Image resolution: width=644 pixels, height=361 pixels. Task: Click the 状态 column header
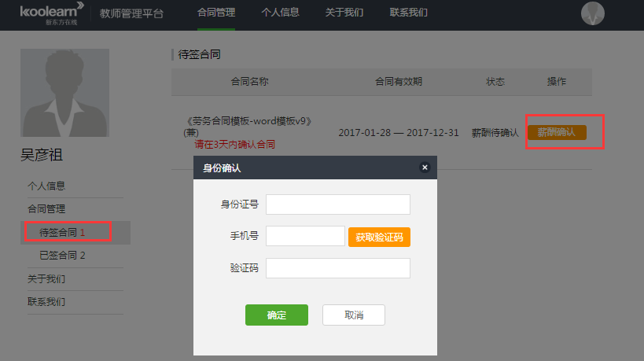coord(495,82)
